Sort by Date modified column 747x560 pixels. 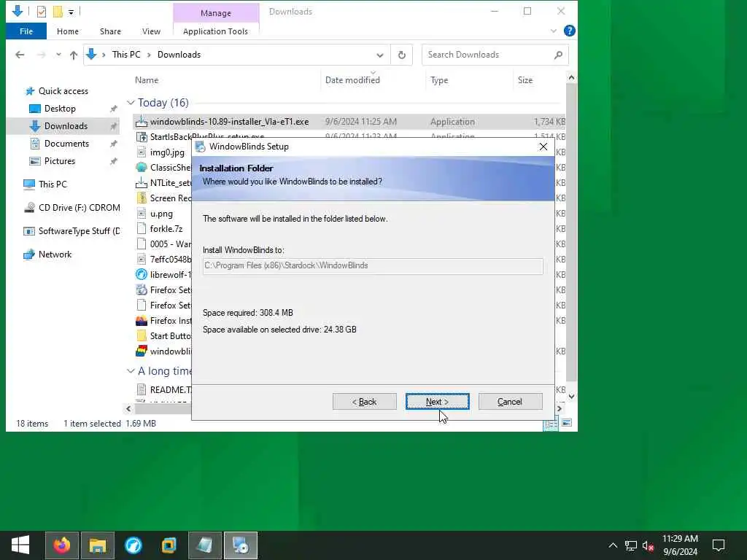(352, 80)
